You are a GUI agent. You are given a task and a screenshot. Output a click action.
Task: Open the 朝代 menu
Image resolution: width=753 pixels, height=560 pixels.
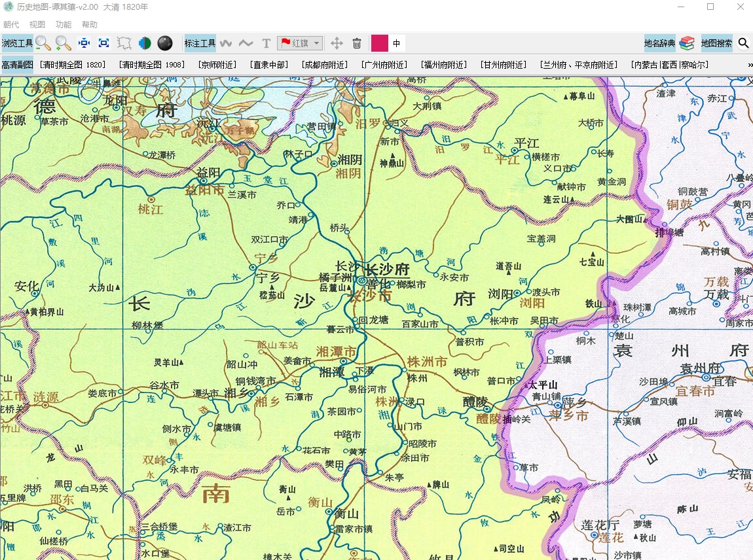(x=10, y=24)
